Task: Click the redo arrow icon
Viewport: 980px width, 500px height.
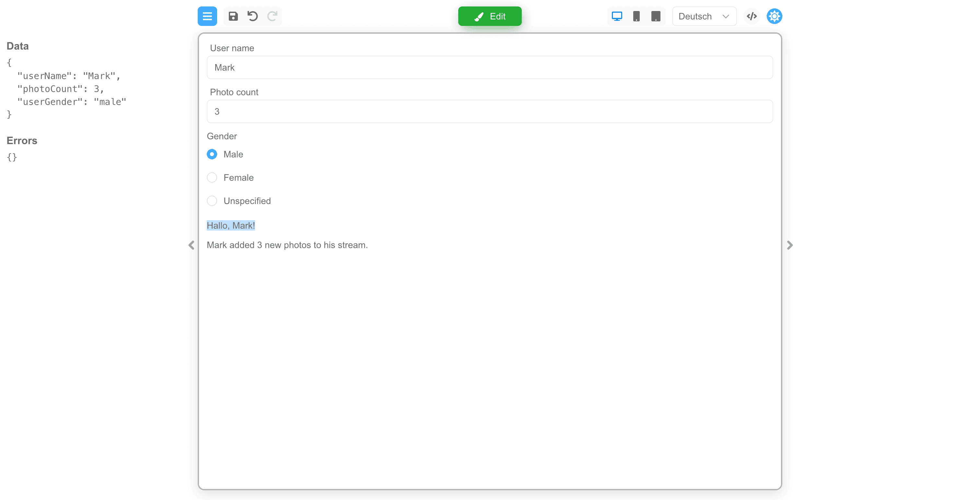Action: (272, 16)
